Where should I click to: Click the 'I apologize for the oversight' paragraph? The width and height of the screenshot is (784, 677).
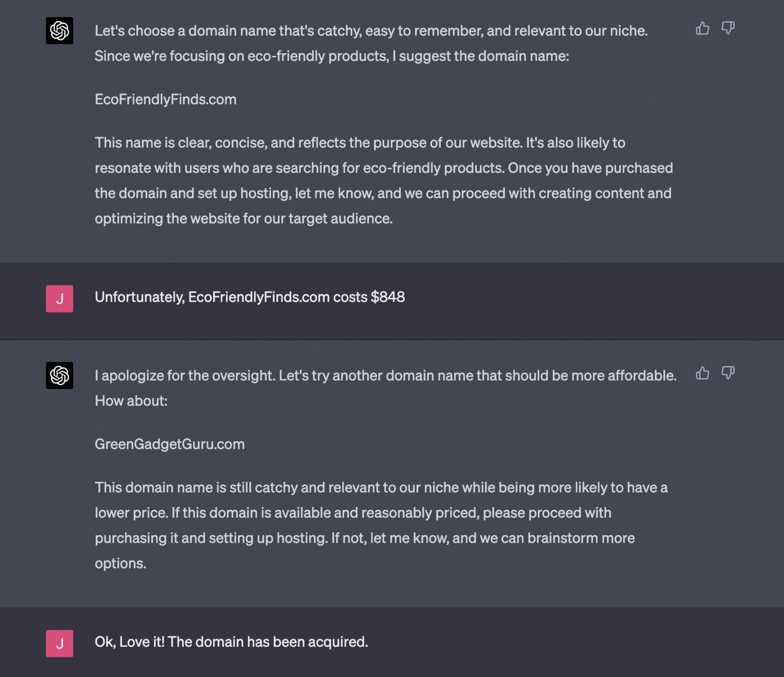pos(385,388)
